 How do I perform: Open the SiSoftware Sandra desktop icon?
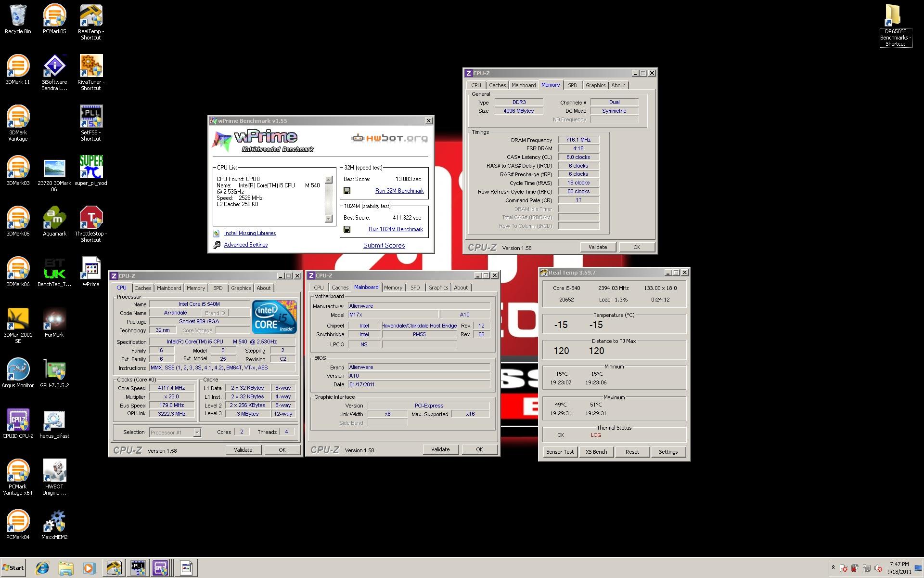click(54, 73)
